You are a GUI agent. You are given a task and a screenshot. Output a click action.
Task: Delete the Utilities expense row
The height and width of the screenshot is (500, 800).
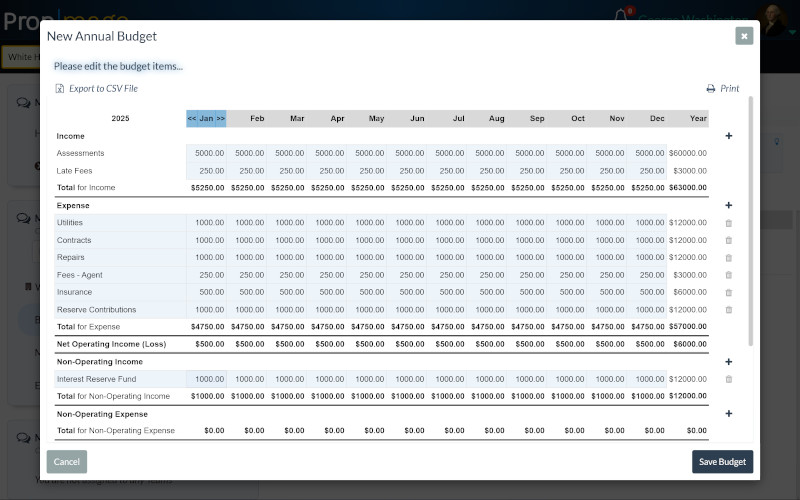click(x=728, y=223)
